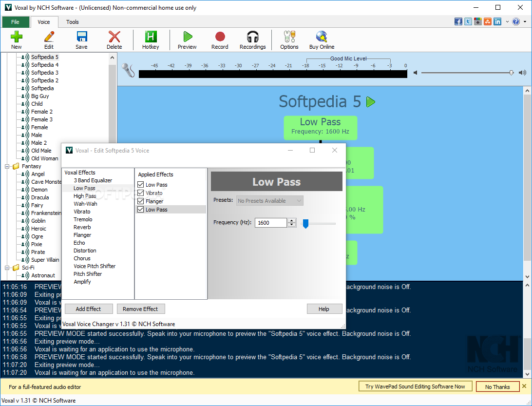Toggle the Vibrato effect checkbox

click(x=140, y=193)
